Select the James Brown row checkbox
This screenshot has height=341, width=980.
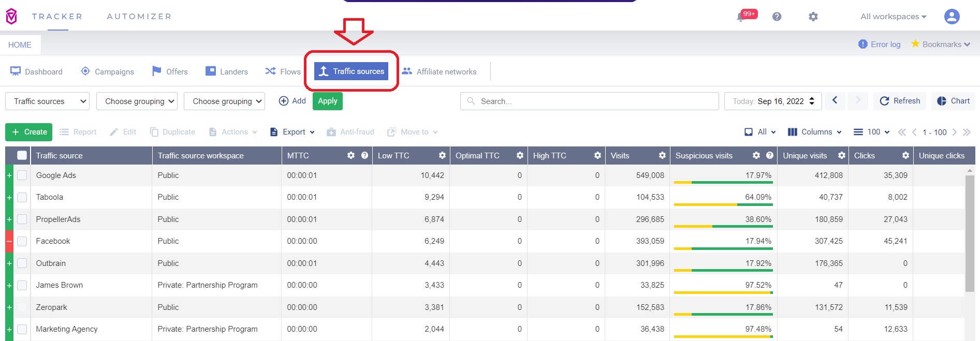click(22, 285)
